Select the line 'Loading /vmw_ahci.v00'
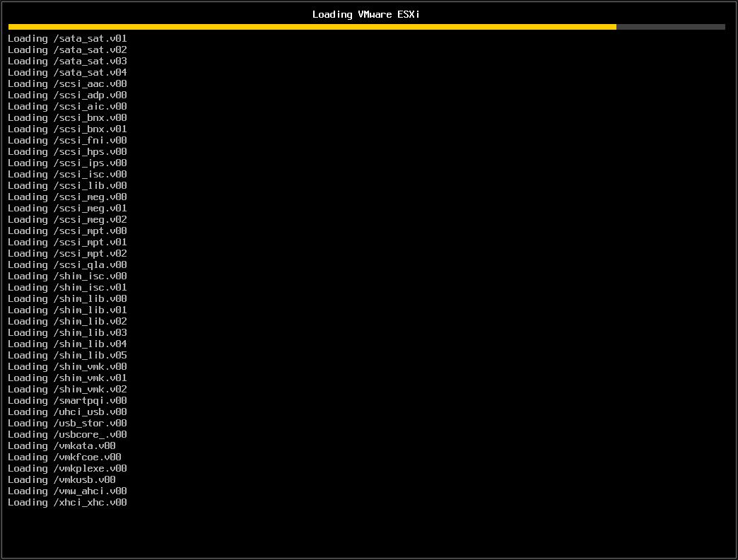This screenshot has width=738, height=560. point(67,491)
